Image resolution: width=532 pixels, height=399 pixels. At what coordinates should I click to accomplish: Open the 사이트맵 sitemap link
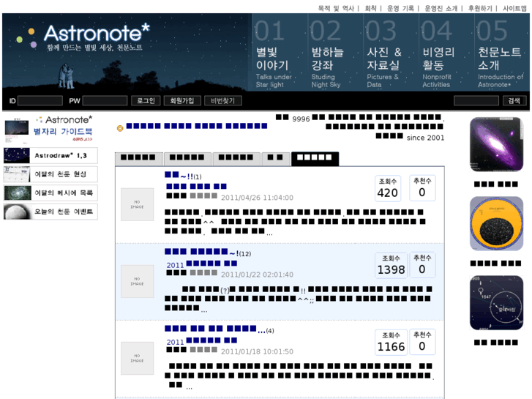coord(514,8)
